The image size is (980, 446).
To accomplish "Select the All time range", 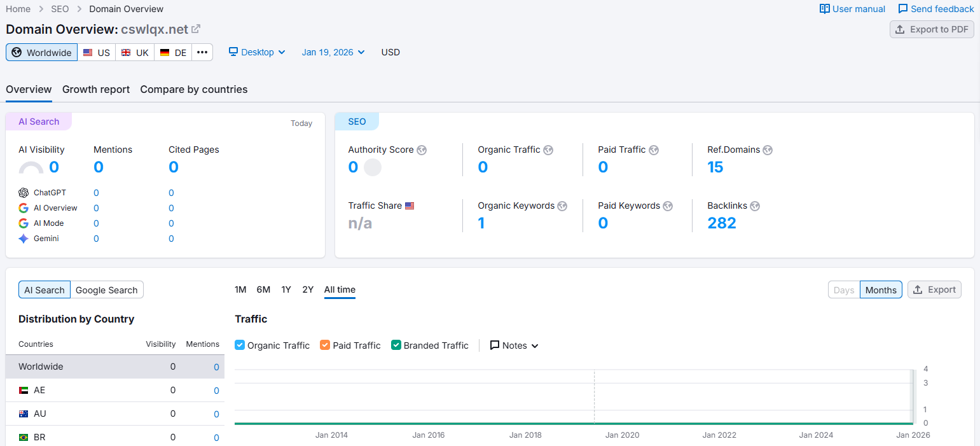I will (340, 289).
